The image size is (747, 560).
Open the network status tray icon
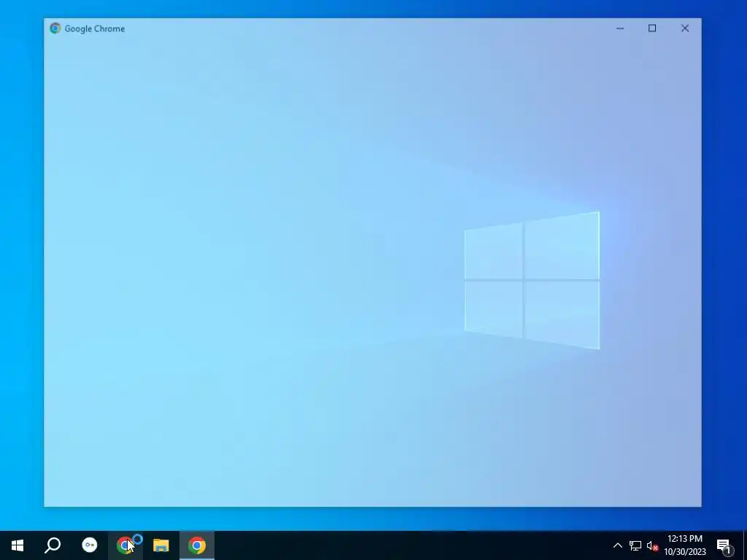click(635, 545)
